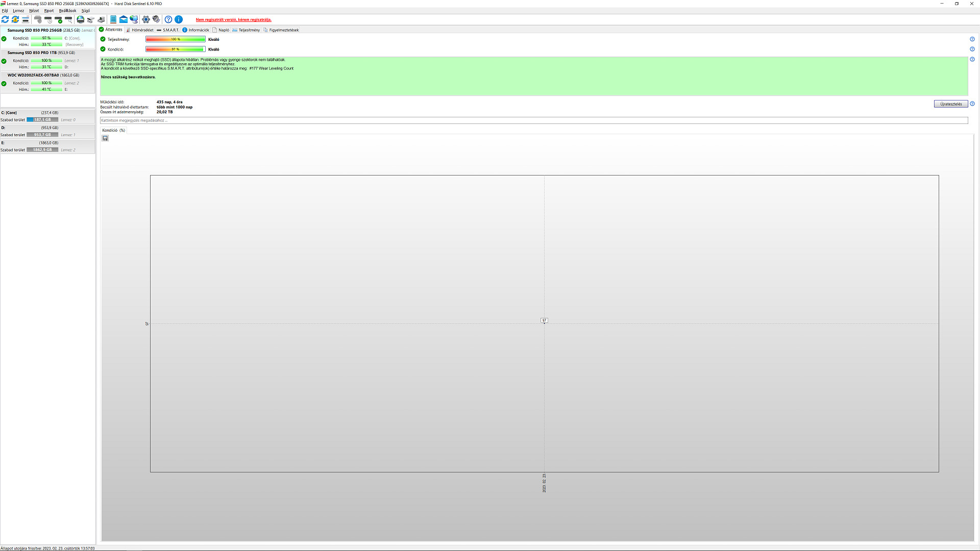
Task: Open the Beállítások menu
Action: click(67, 11)
